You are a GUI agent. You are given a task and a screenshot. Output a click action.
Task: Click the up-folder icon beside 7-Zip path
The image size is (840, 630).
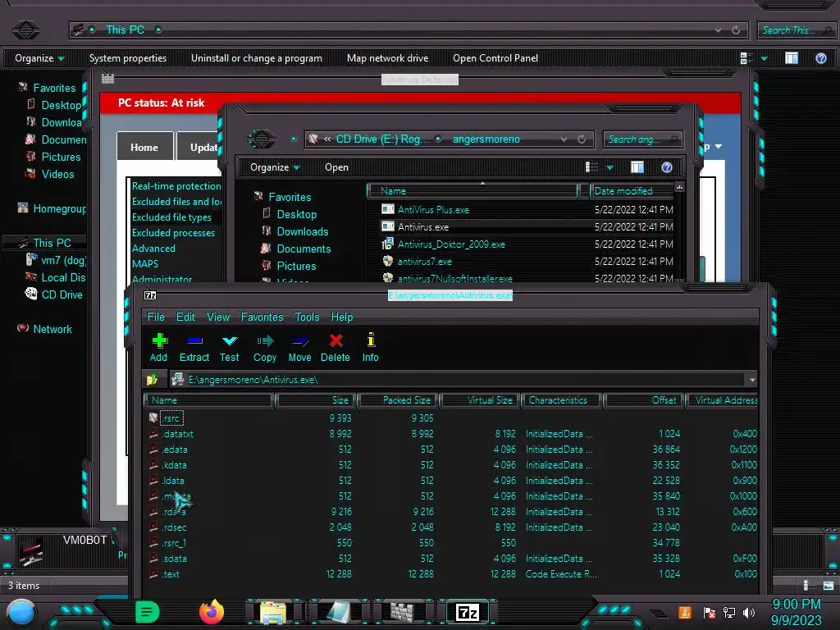click(x=152, y=380)
